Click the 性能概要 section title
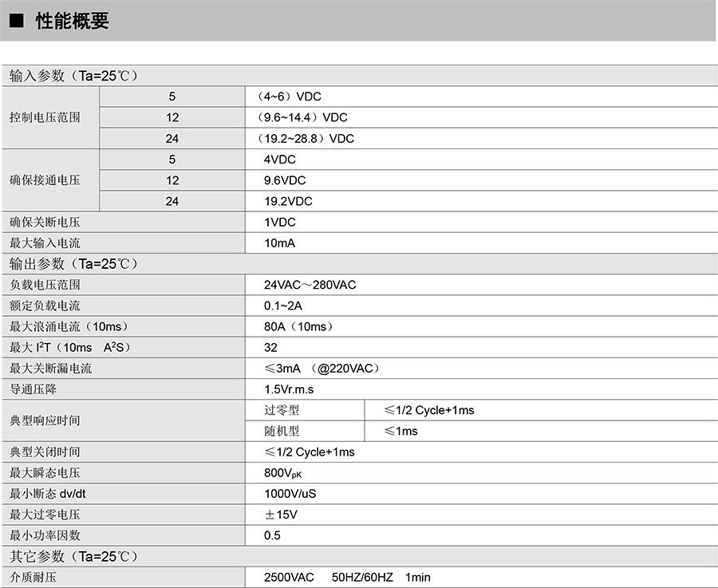 (72, 22)
